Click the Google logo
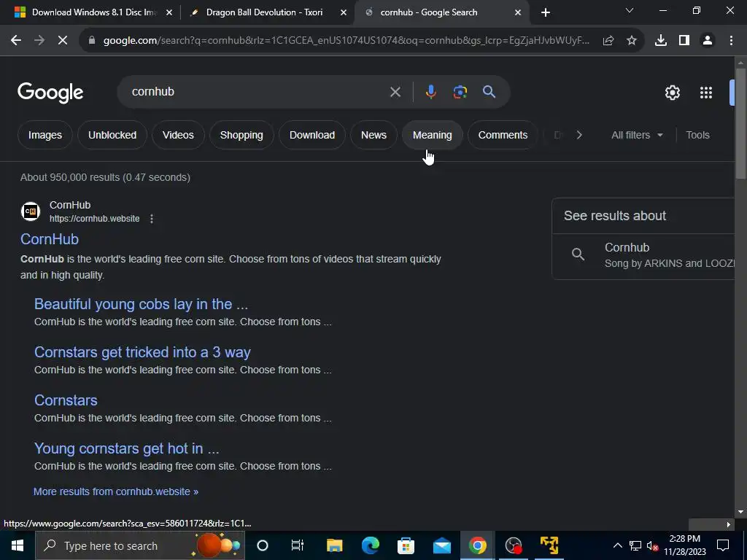Image resolution: width=747 pixels, height=560 pixels. tap(50, 93)
